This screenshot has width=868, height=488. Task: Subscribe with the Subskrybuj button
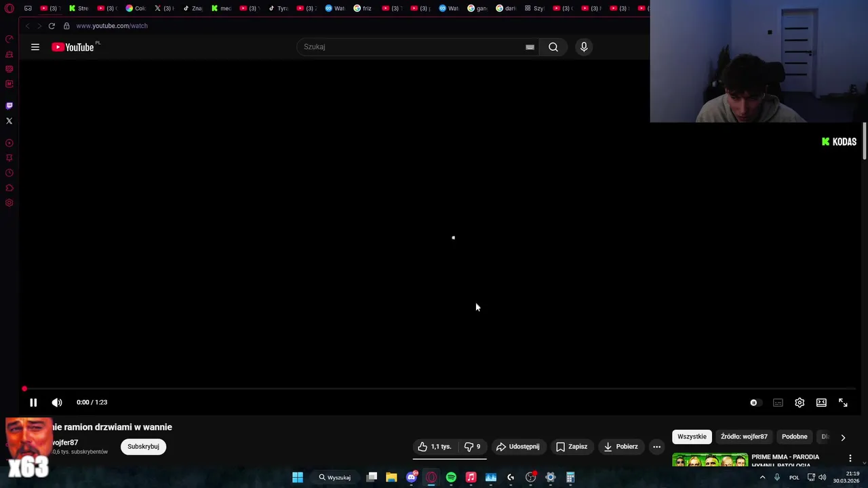click(x=143, y=447)
